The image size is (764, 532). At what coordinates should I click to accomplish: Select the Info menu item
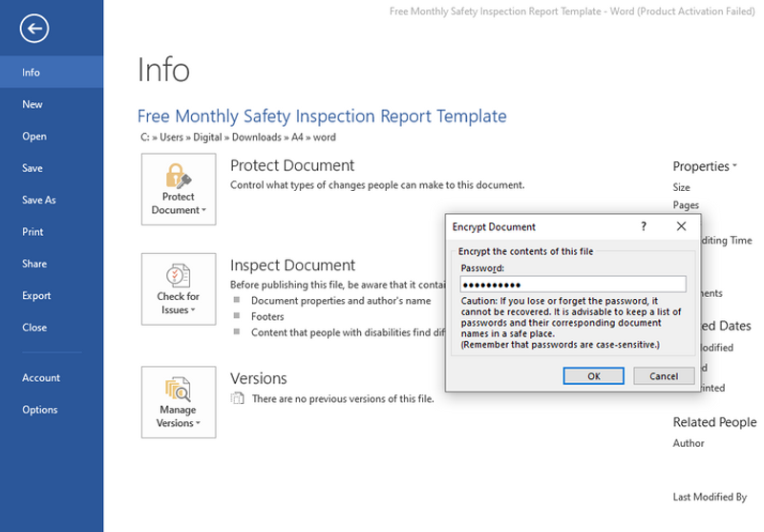coord(52,72)
